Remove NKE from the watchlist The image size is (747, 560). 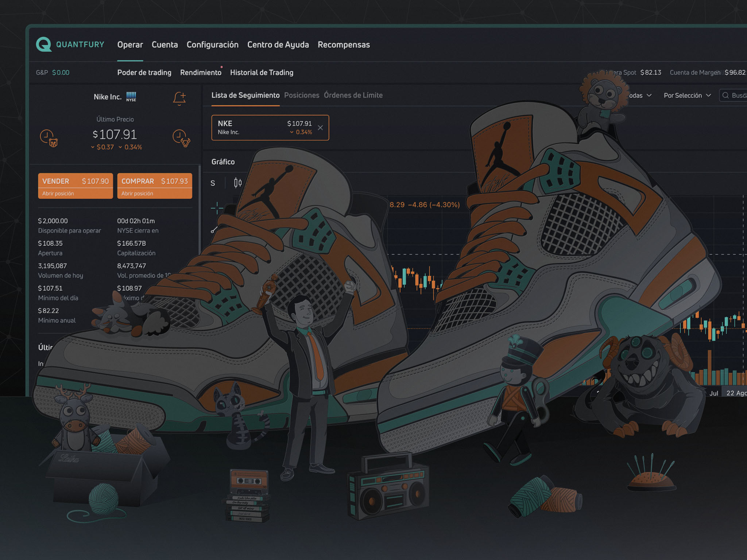[x=321, y=128]
